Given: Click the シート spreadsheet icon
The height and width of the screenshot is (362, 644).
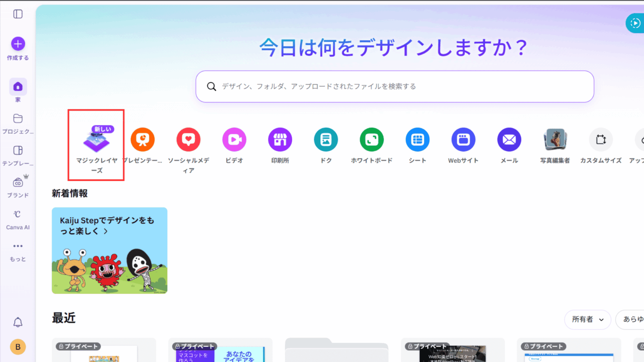Looking at the screenshot, I should coord(417,140).
